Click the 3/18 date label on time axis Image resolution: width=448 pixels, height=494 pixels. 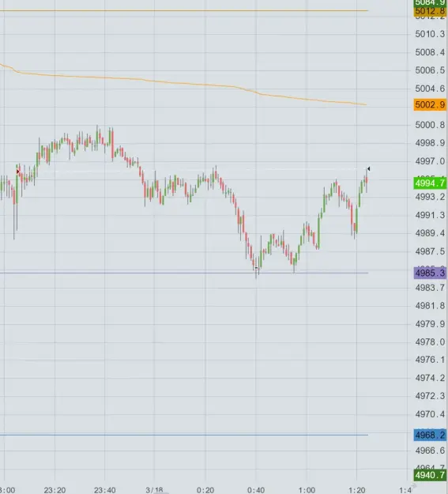[x=154, y=490]
